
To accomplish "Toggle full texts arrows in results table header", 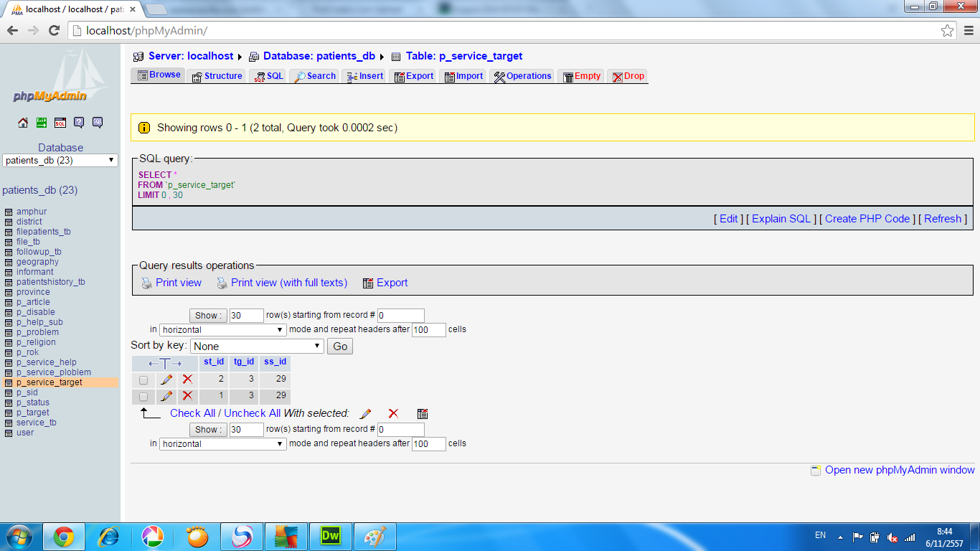I will [x=165, y=364].
